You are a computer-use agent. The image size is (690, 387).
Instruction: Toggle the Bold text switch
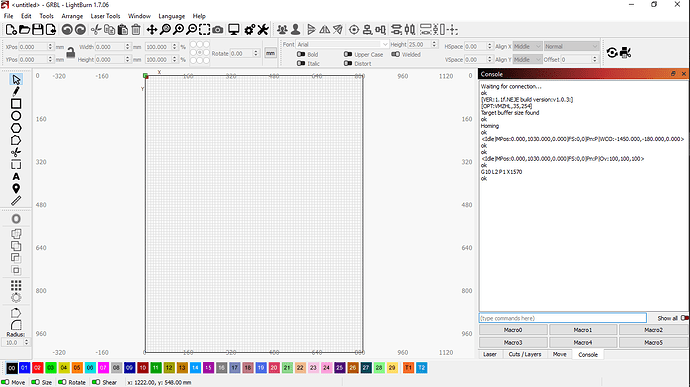301,54
